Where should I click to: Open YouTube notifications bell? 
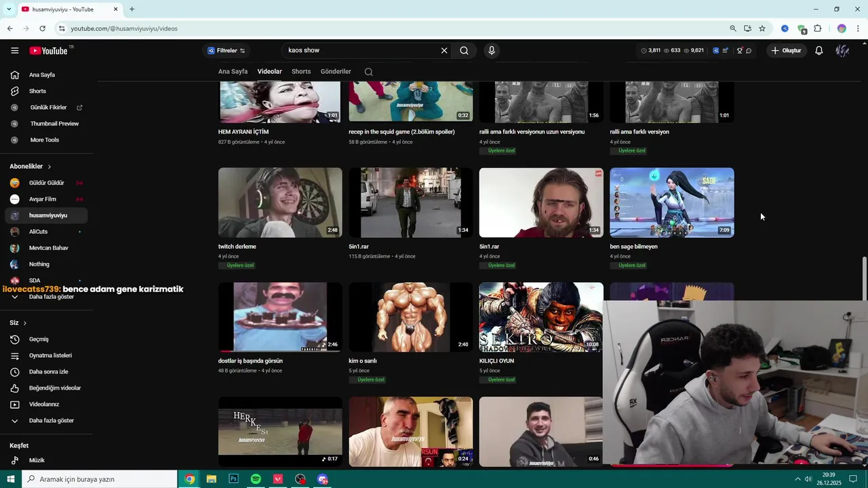pos(818,51)
